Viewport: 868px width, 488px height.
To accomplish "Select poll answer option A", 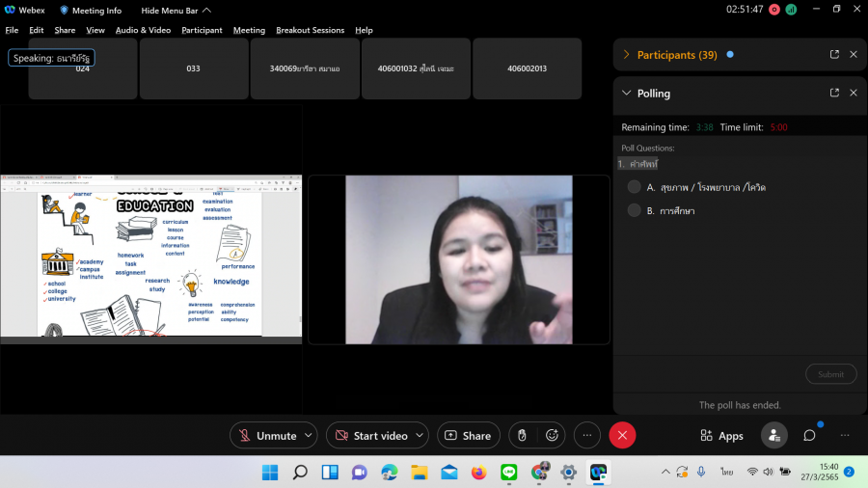I will (635, 187).
